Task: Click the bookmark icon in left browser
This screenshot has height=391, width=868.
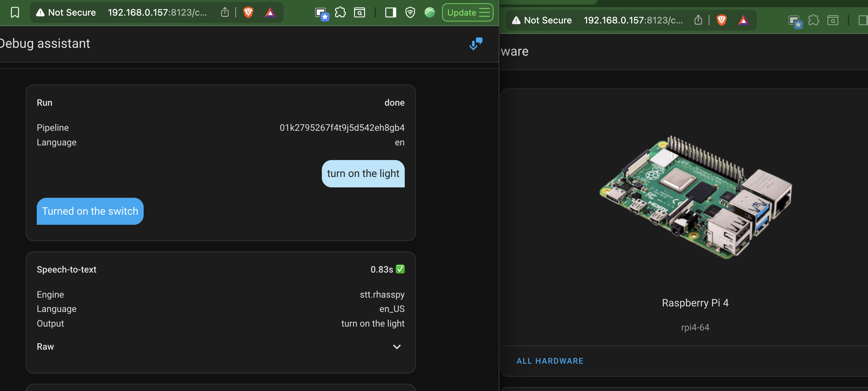Action: 15,12
